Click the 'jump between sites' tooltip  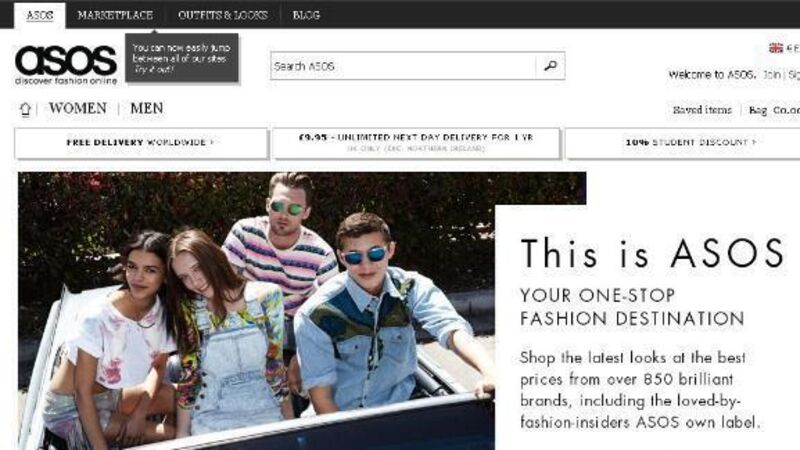(x=182, y=58)
